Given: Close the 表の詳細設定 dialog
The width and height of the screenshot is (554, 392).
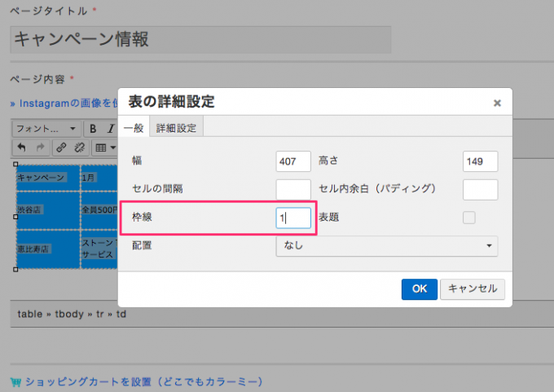Looking at the screenshot, I should click(x=497, y=103).
